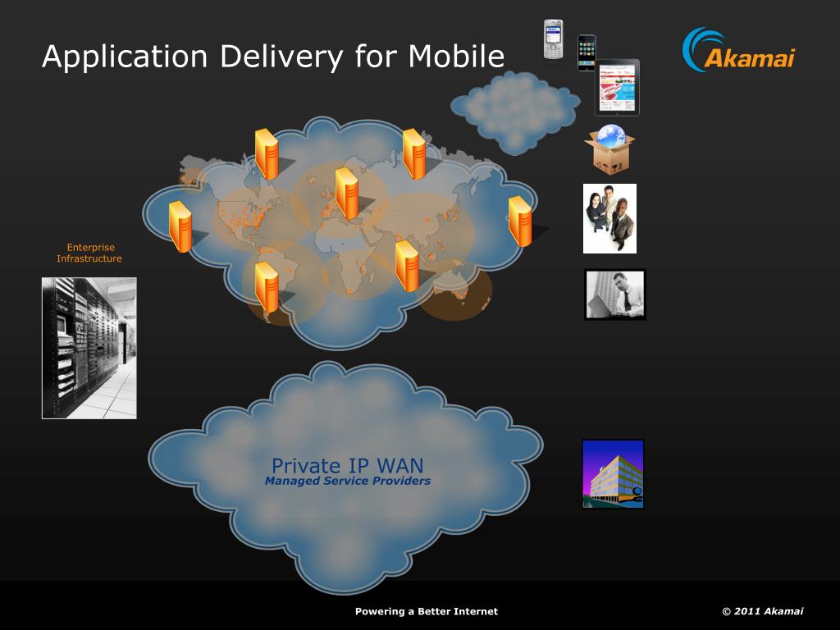Click the Powering a Better Internet footer
The width and height of the screenshot is (840, 630).
click(427, 611)
